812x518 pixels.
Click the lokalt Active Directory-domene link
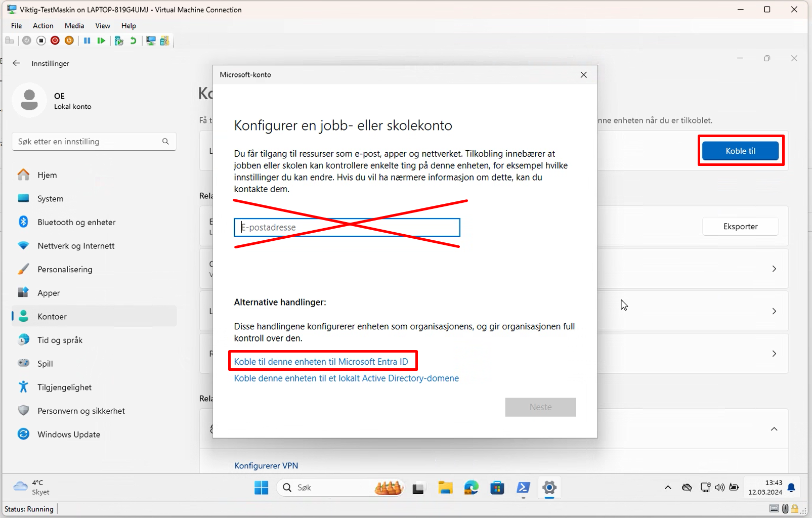click(x=346, y=378)
